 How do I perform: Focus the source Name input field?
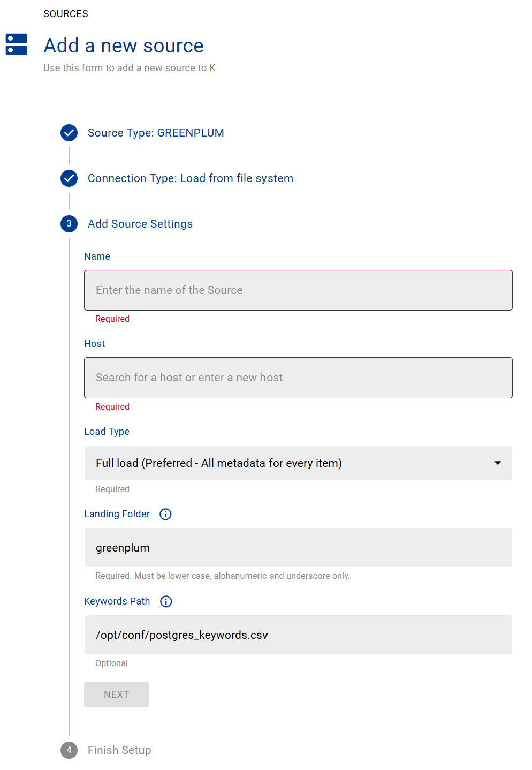click(x=298, y=290)
